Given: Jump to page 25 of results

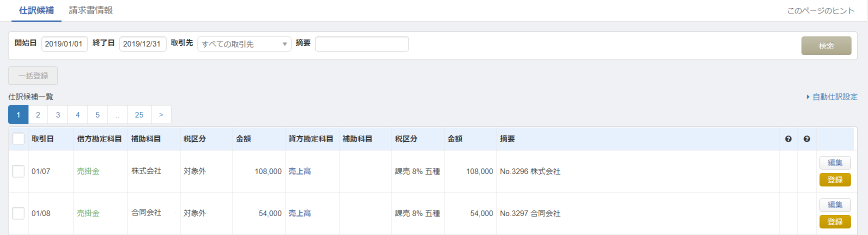Looking at the screenshot, I should click(x=139, y=115).
